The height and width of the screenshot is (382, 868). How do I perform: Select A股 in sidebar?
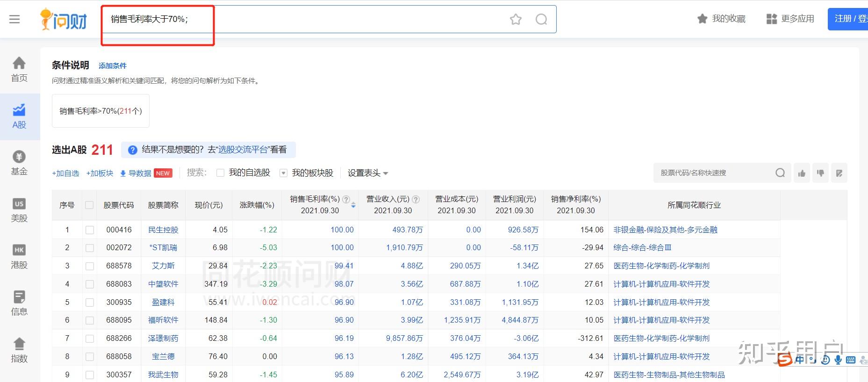pos(19,116)
